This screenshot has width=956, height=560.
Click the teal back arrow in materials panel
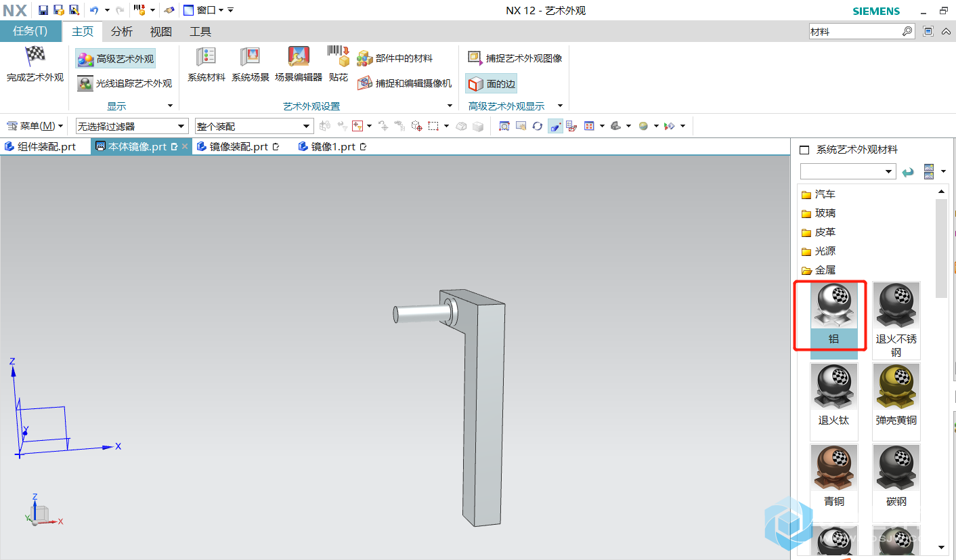pyautogui.click(x=908, y=172)
